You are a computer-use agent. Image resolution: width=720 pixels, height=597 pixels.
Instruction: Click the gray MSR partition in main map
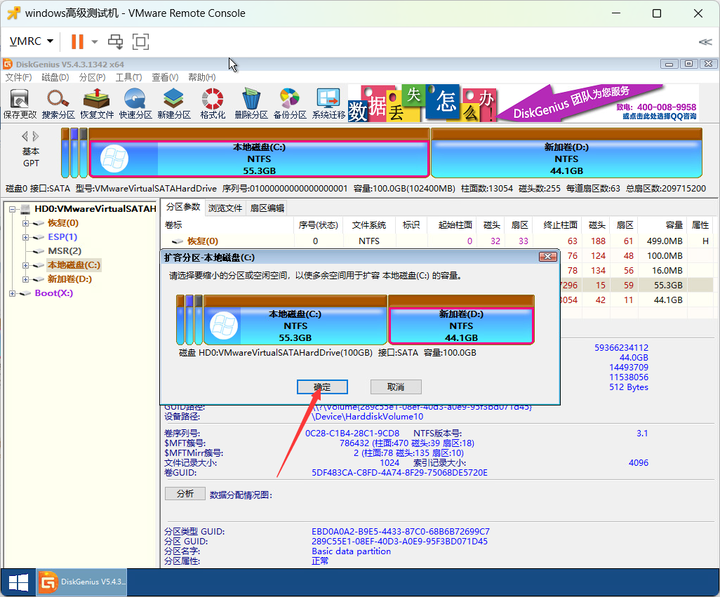[83, 153]
